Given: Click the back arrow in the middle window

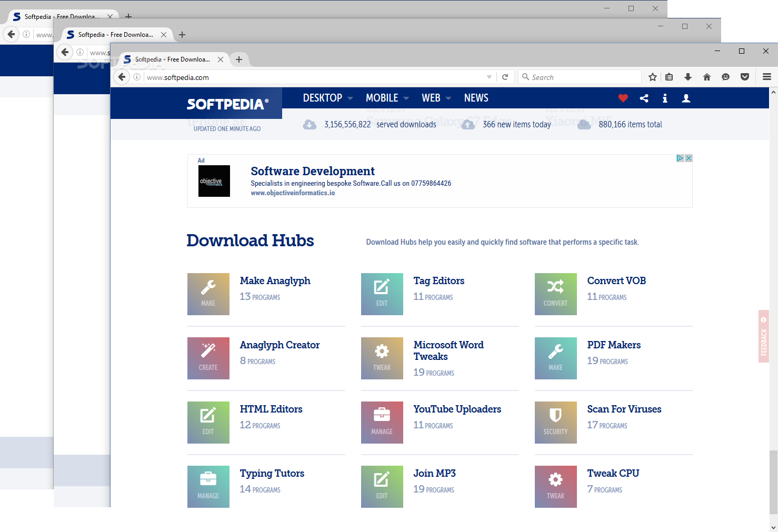Looking at the screenshot, I should pos(65,52).
